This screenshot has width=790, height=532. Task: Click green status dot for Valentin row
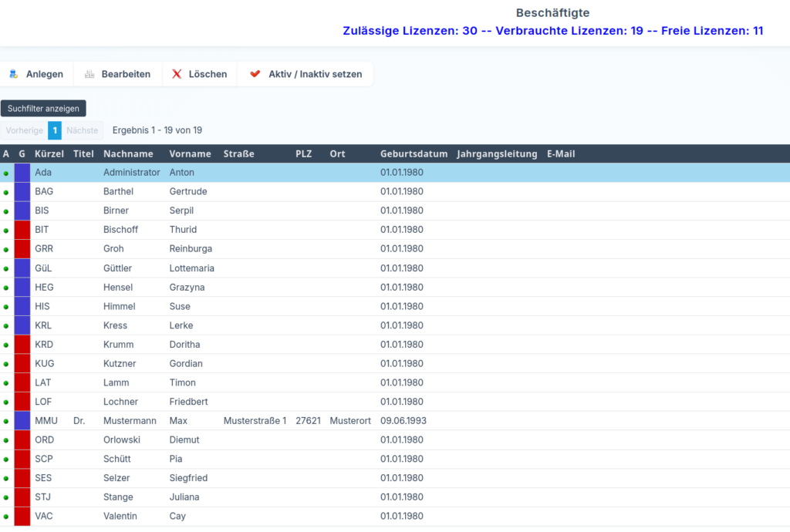pyautogui.click(x=6, y=517)
